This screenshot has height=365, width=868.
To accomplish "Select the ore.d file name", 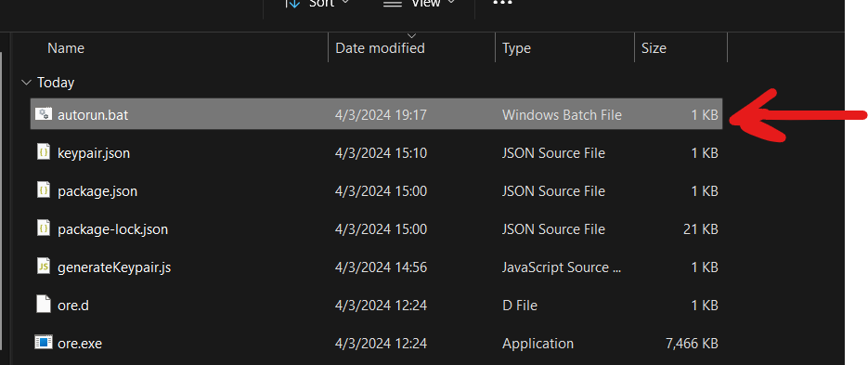I will click(x=73, y=306).
